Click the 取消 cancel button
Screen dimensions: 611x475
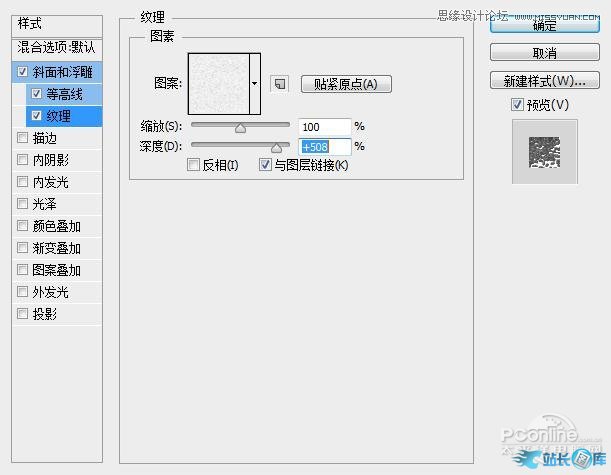(x=544, y=53)
